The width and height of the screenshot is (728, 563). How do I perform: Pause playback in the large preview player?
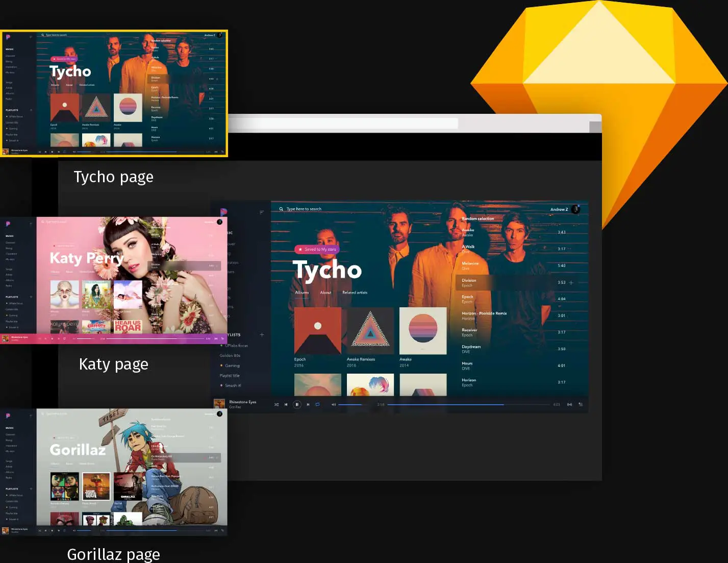297,404
